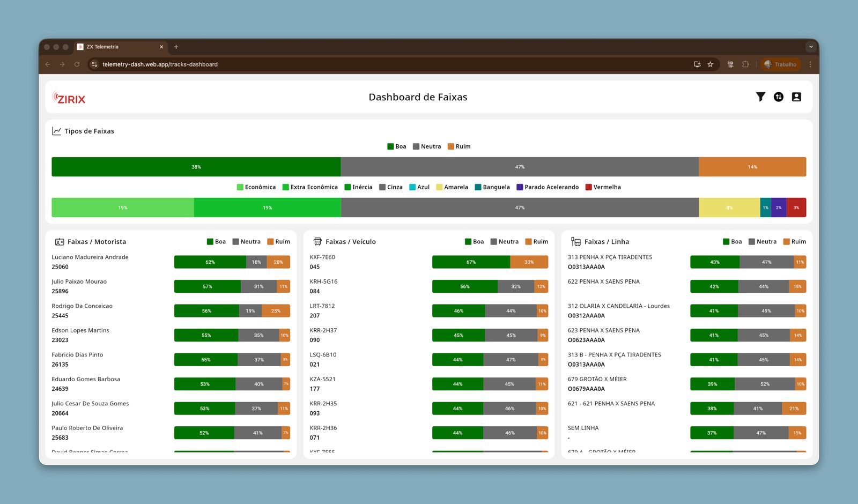This screenshot has width=858, height=504.
Task: Open the filter funnel icon
Action: 760,97
